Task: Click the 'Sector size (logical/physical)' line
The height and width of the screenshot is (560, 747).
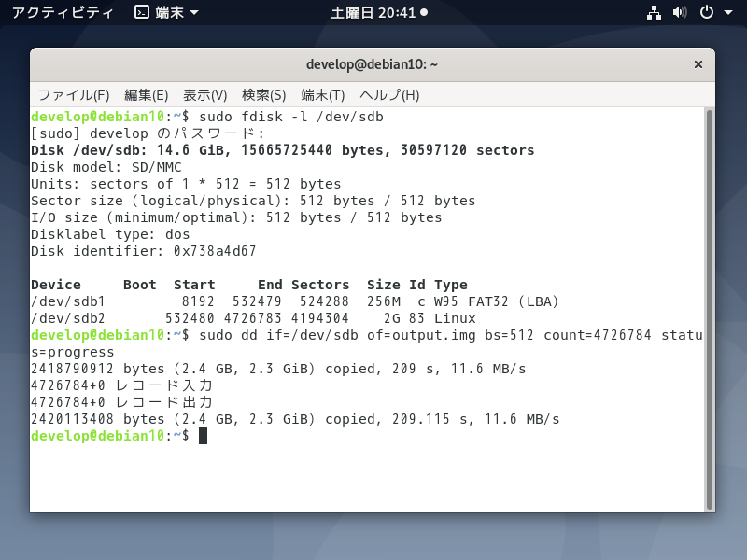Action: (253, 201)
